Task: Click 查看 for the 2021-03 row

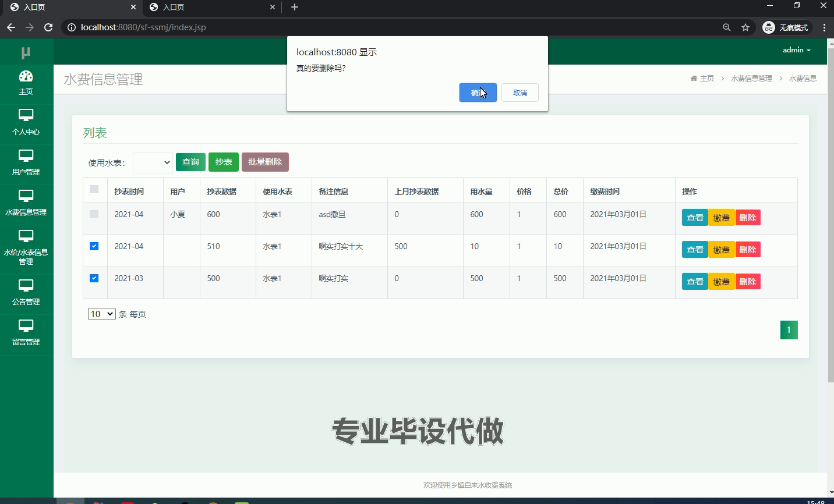Action: tap(695, 282)
